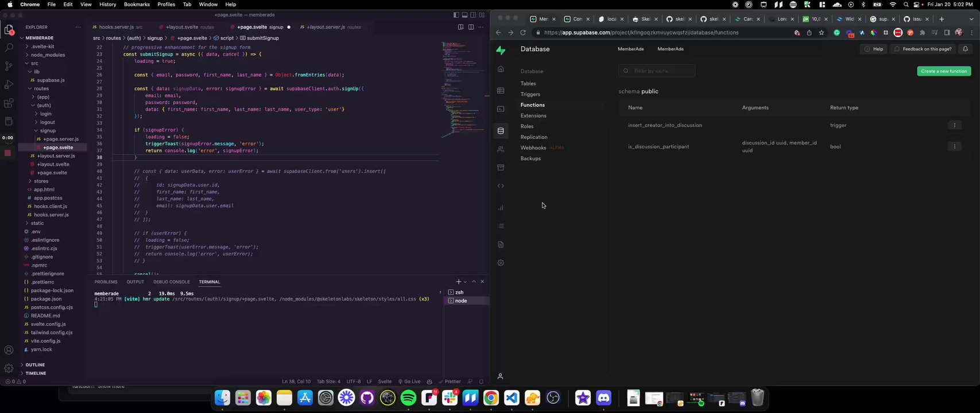The image size is (980, 413).
Task: Go to Backups in Database menu
Action: point(530,158)
